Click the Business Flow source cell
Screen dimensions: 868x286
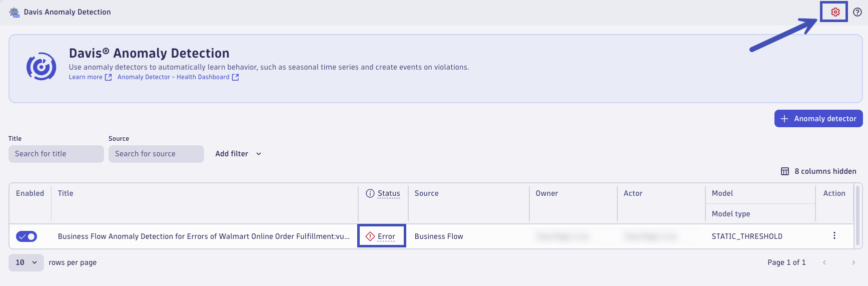coord(439,236)
